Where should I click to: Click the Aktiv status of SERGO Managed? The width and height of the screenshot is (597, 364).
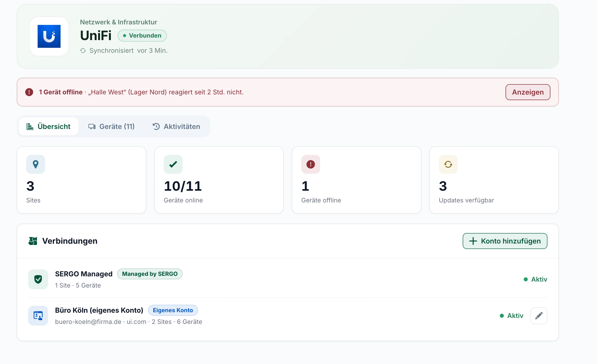point(535,279)
